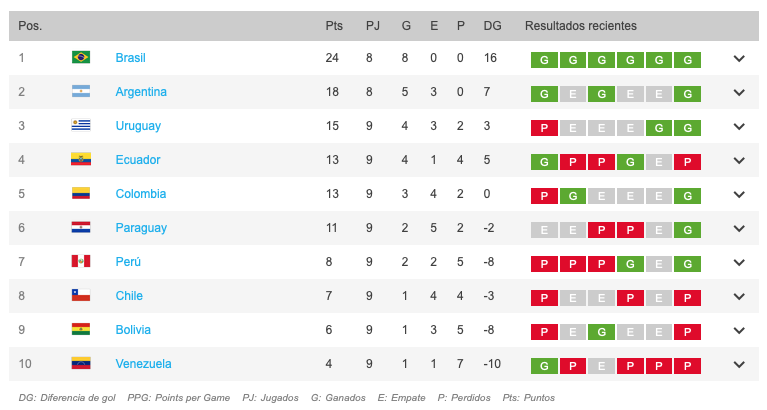Sort table by DG column header
This screenshot has height=410, width=767.
pos(492,26)
